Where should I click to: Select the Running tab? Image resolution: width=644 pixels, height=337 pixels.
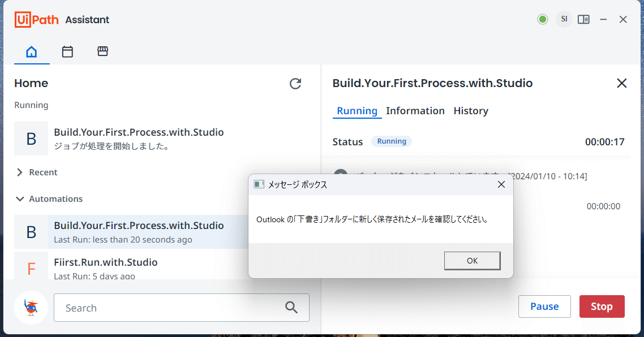tap(357, 111)
